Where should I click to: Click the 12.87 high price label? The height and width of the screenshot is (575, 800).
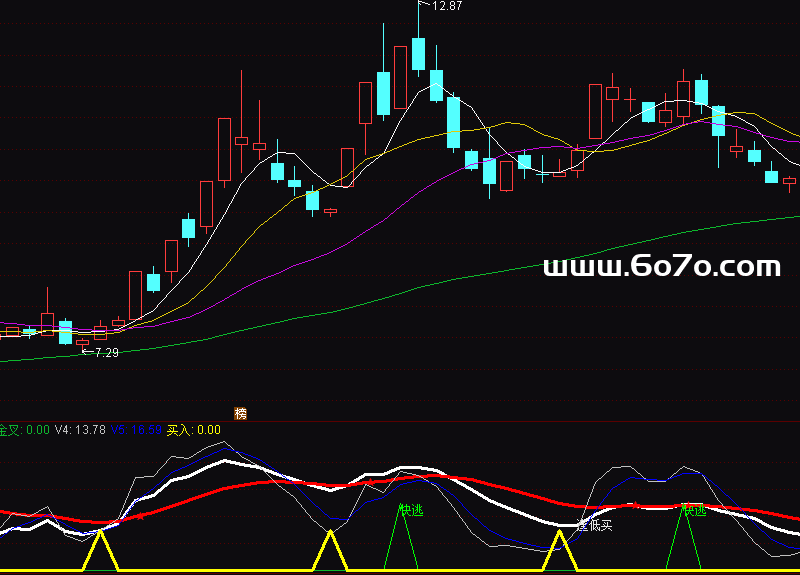tap(446, 6)
